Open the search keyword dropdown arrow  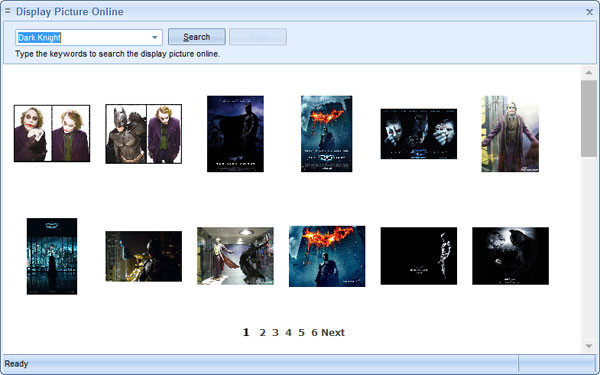point(155,38)
